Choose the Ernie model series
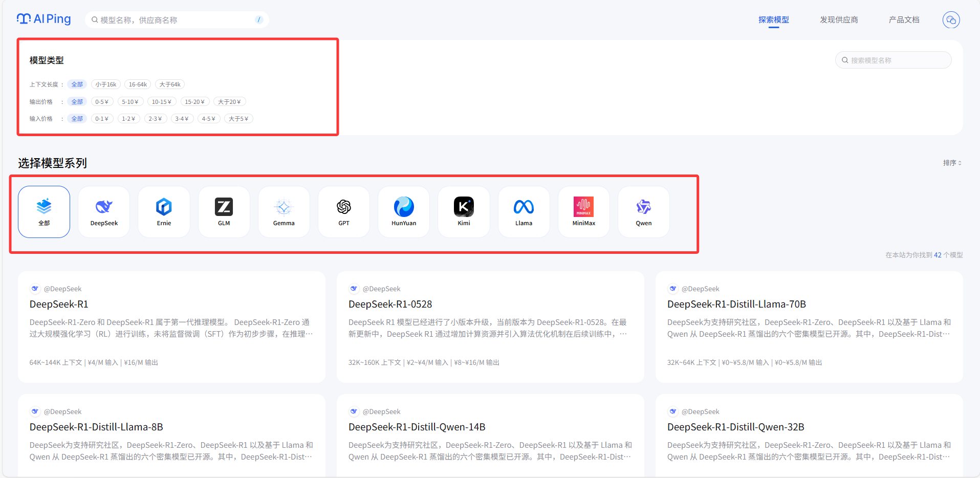980x478 pixels. pos(164,211)
